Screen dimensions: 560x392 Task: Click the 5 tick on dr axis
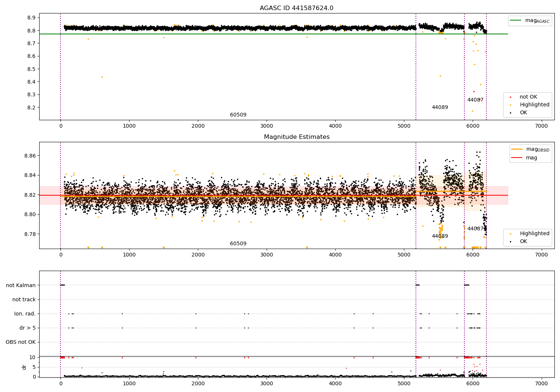coord(34,367)
